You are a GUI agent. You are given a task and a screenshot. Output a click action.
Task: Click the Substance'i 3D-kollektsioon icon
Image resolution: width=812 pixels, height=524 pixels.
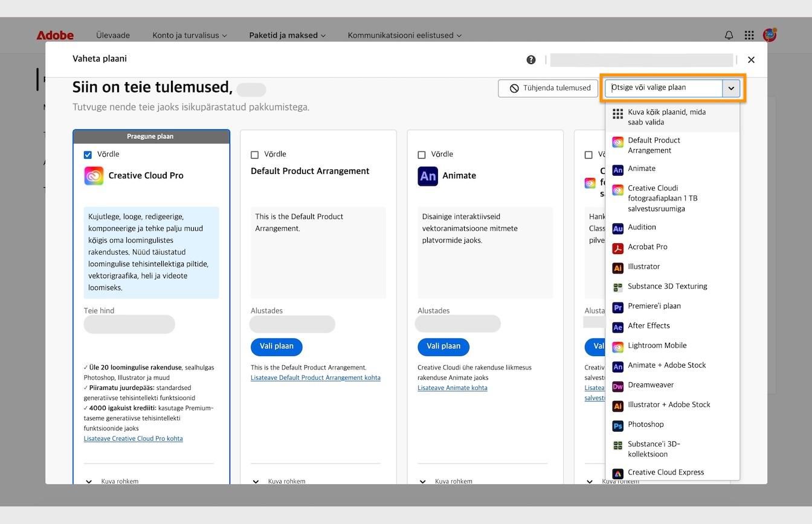(617, 446)
